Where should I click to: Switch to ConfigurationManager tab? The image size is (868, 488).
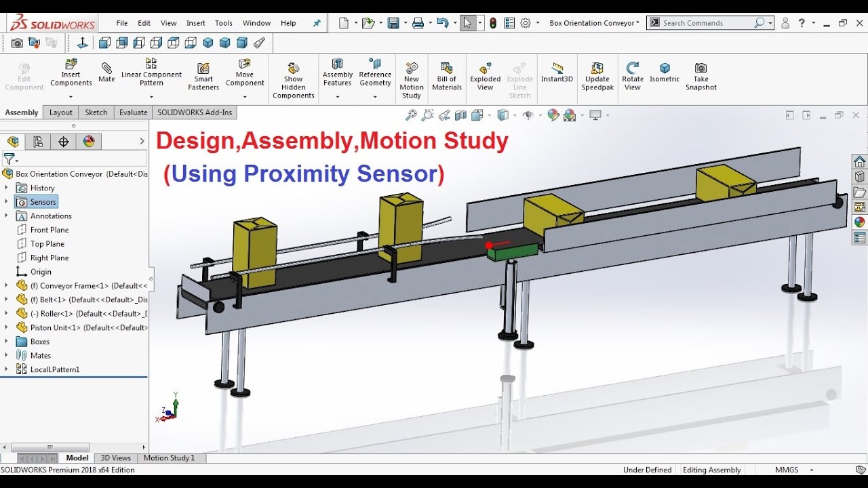[x=38, y=141]
